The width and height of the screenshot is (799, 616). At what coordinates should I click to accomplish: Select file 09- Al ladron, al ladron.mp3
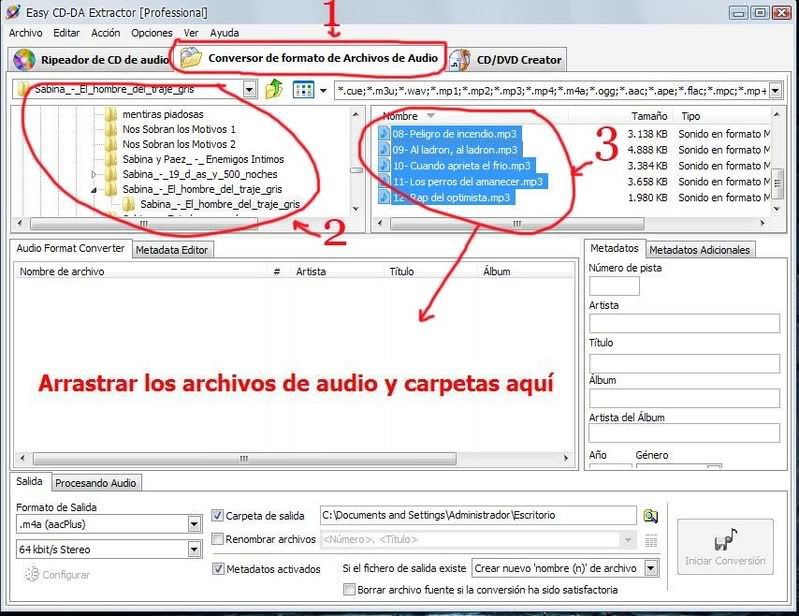click(x=455, y=150)
